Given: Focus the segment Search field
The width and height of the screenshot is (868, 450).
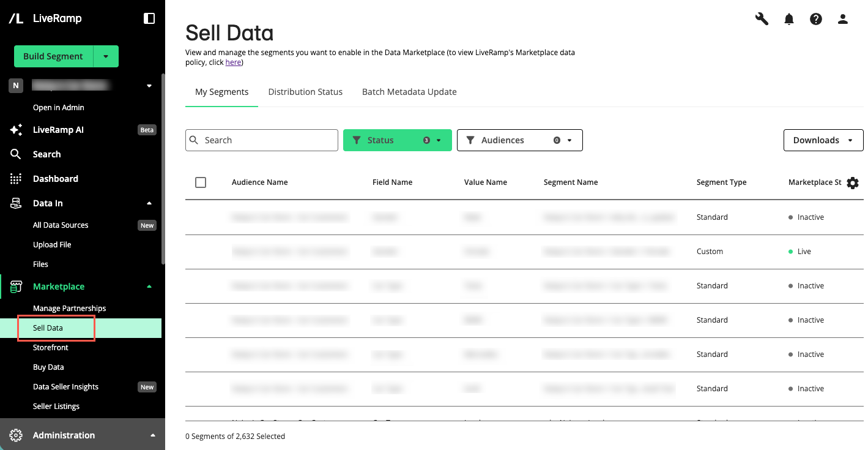Looking at the screenshot, I should (262, 140).
